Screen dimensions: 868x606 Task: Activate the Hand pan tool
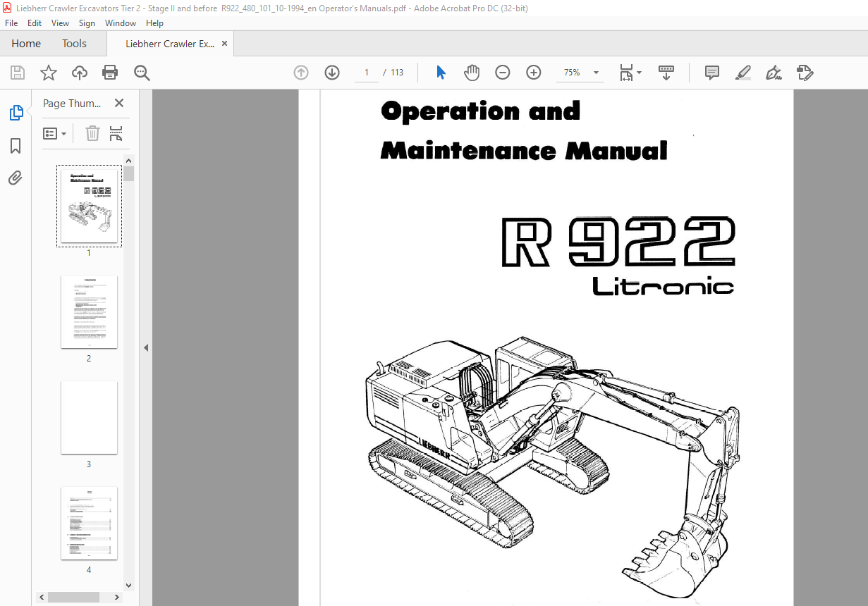pyautogui.click(x=471, y=73)
